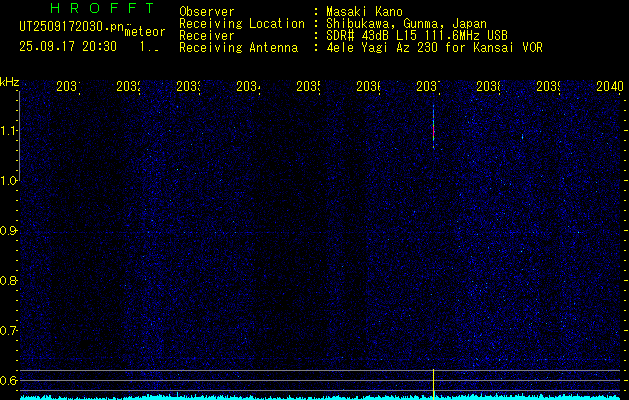Click the "Observer" field label
The width and height of the screenshot is (629, 400).
pos(207,12)
